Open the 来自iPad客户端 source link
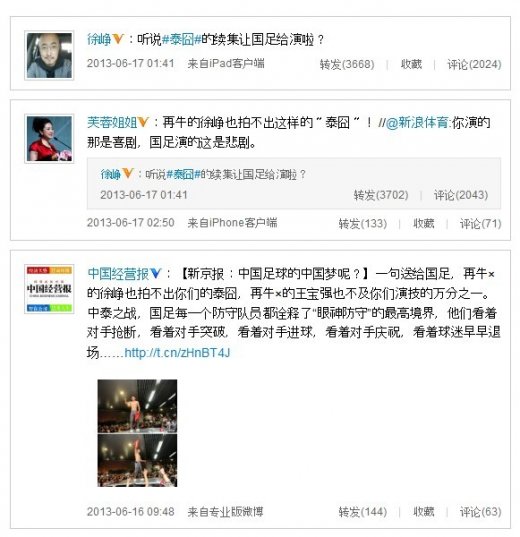Viewport: 520px width, 537px height. [x=226, y=63]
